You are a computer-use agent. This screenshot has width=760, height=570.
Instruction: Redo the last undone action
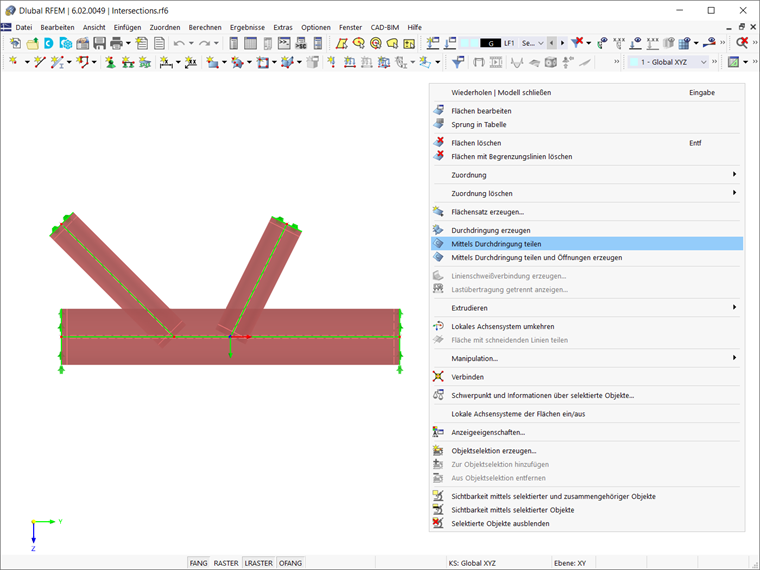(x=204, y=44)
